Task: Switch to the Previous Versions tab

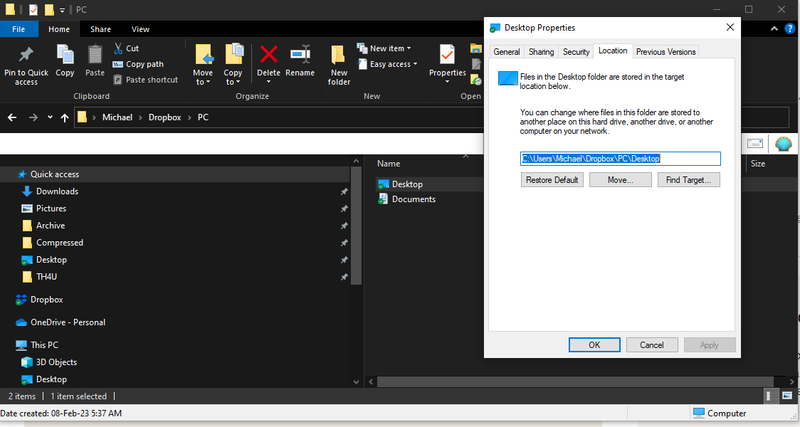Action: tap(665, 51)
